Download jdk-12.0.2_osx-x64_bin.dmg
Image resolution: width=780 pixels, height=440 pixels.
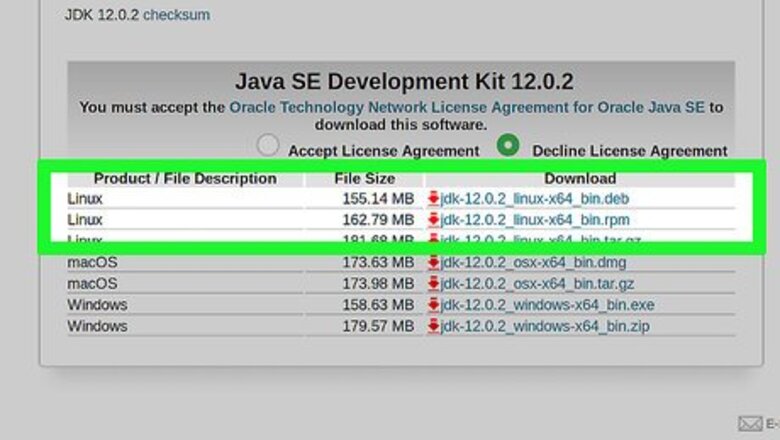click(x=533, y=262)
